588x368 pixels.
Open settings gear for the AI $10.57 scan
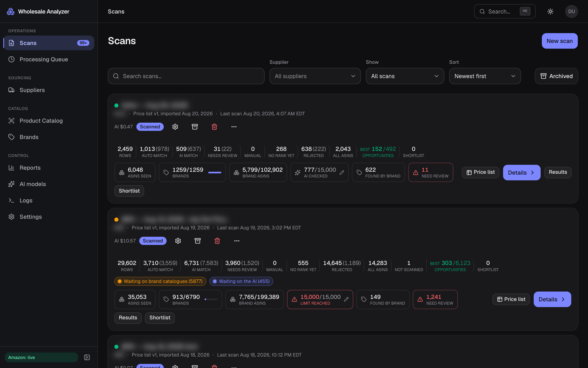point(178,241)
